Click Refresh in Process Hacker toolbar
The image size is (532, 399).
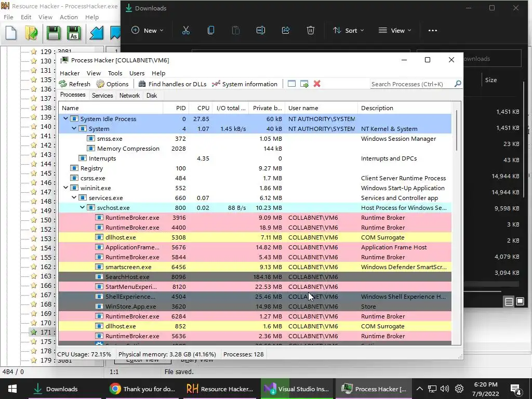point(75,84)
